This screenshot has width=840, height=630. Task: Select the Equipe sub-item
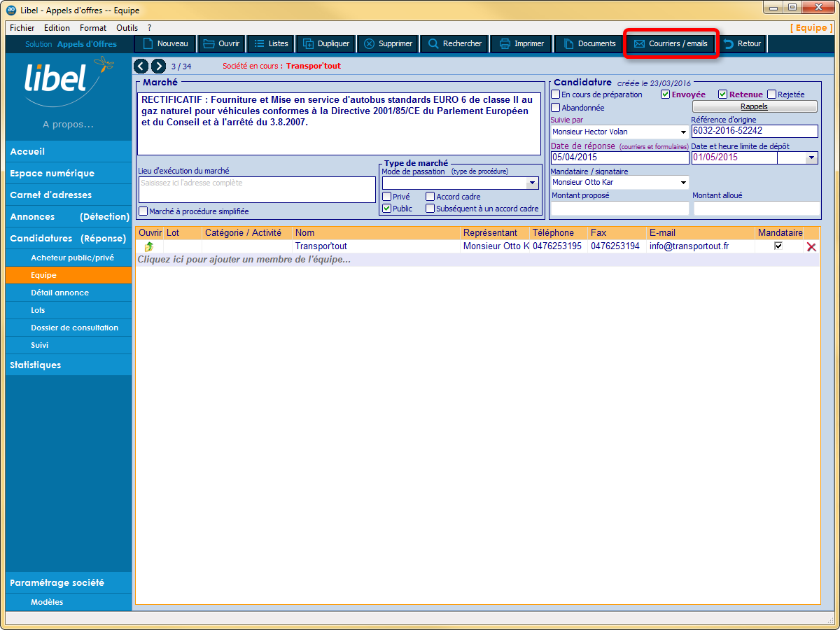coord(68,275)
